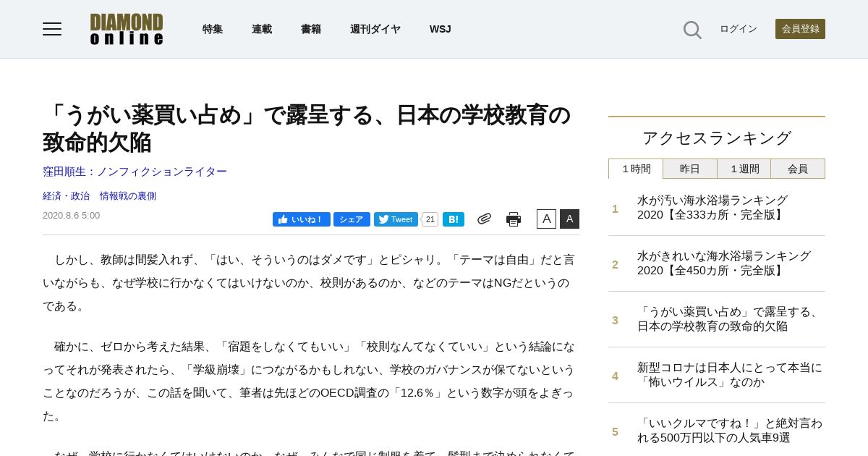Open the hamburger menu
The image size is (868, 456).
click(52, 29)
